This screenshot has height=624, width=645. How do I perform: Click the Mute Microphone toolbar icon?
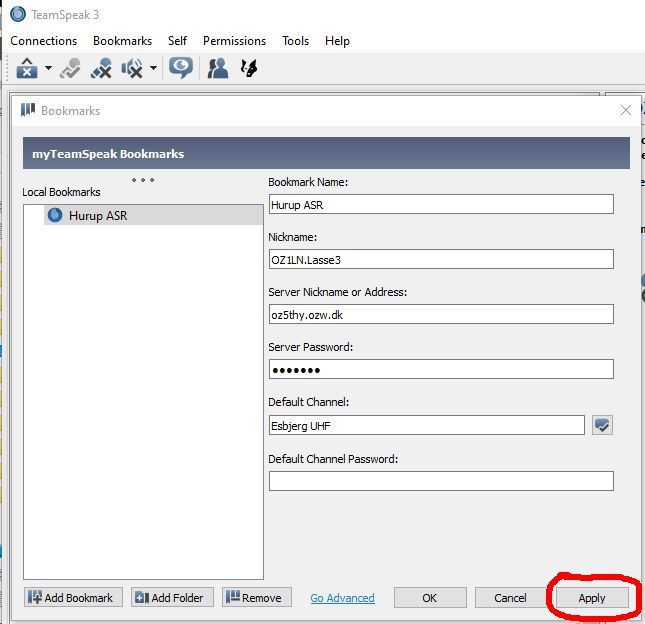(101, 68)
